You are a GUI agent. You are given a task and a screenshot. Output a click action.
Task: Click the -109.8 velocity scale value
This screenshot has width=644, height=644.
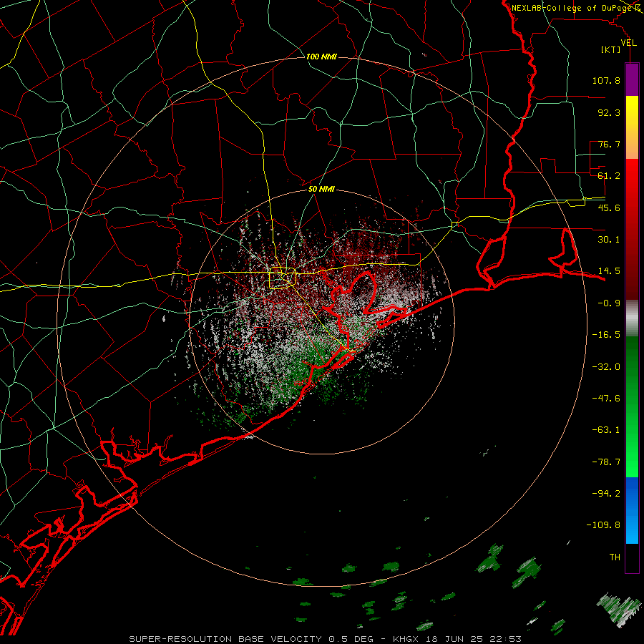[603, 525]
